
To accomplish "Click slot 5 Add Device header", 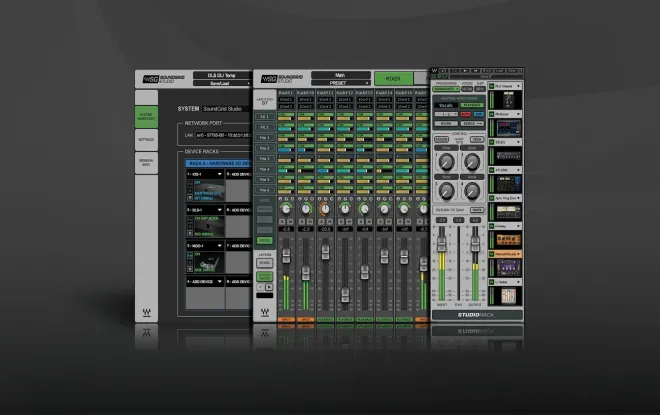I will pos(239,174).
